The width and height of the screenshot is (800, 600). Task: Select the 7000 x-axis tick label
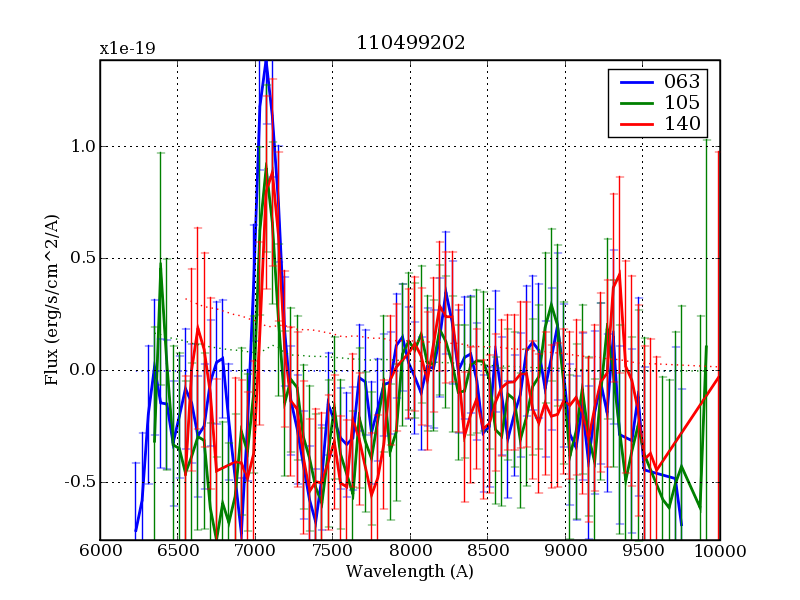click(255, 551)
